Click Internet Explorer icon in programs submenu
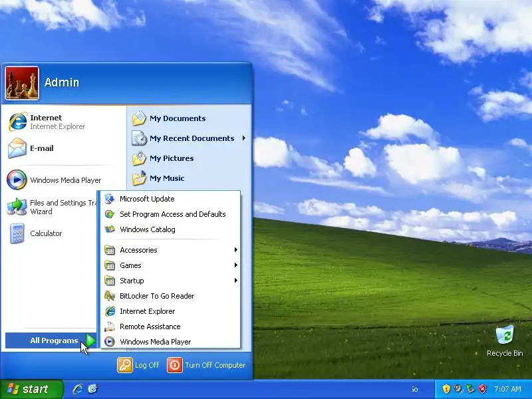This screenshot has height=399, width=532. (110, 311)
